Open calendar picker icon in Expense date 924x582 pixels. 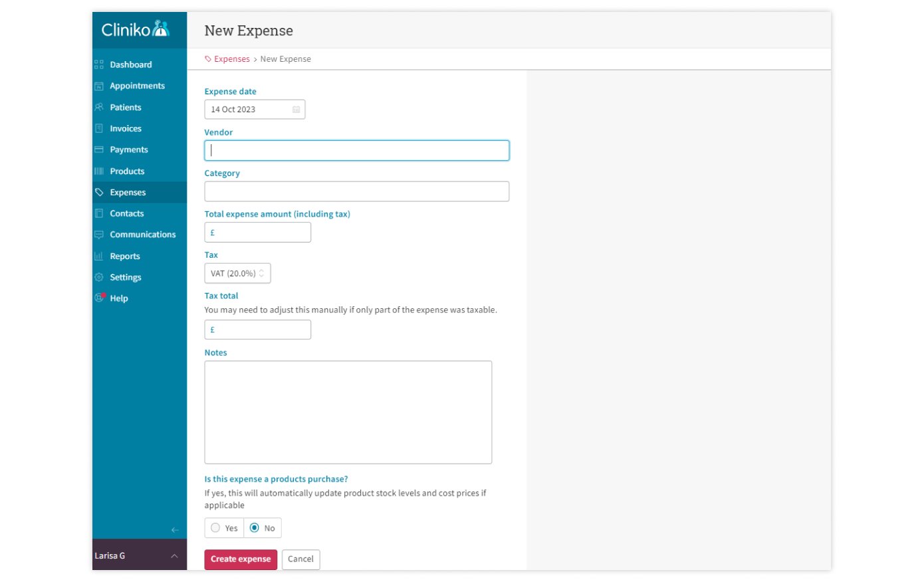click(x=296, y=110)
